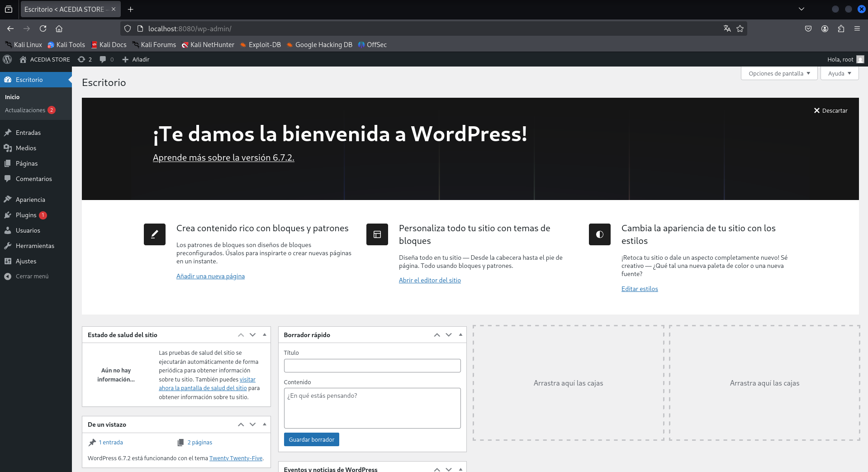Image resolution: width=868 pixels, height=472 pixels.
Task: Open a new browser tab
Action: pyautogui.click(x=130, y=9)
